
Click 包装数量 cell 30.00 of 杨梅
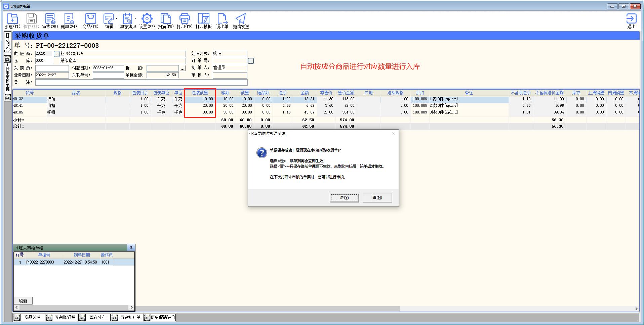(x=200, y=112)
